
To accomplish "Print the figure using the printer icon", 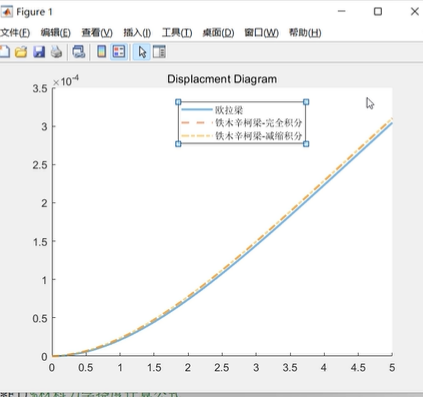I will (x=57, y=52).
